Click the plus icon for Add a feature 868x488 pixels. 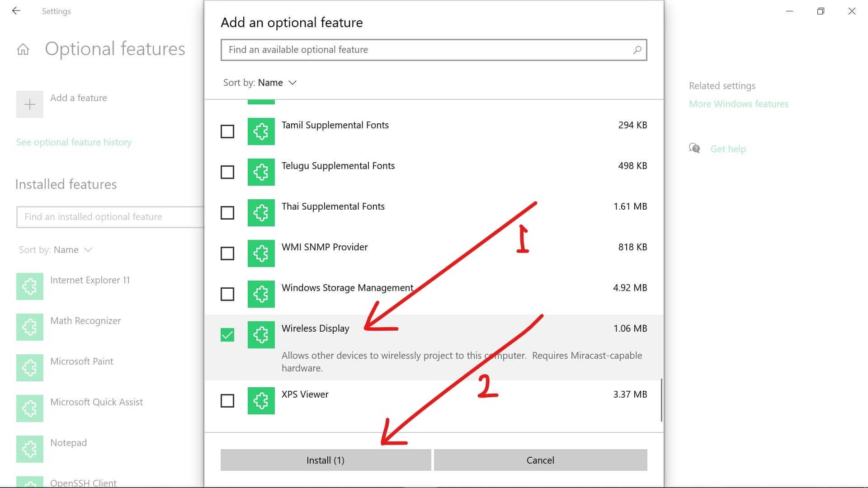pos(30,104)
